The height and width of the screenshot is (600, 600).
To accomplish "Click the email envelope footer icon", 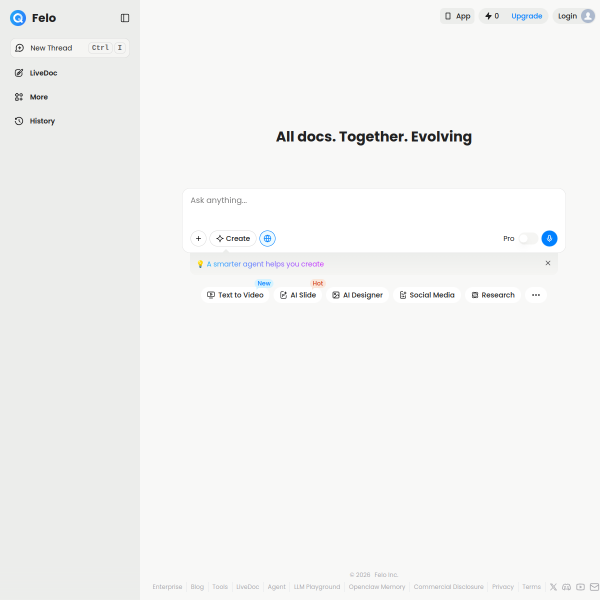I will click(594, 587).
